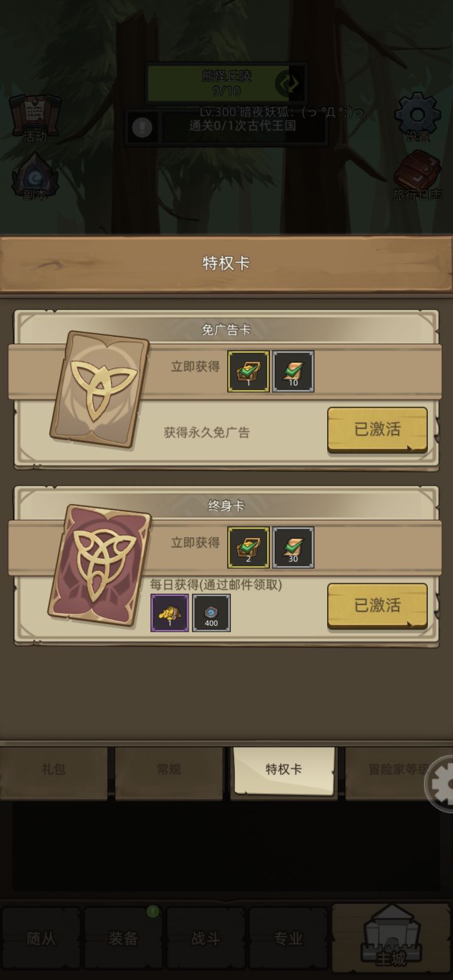This screenshot has width=453, height=980.
Task: Click the floating gear at right edge
Action: [440, 784]
